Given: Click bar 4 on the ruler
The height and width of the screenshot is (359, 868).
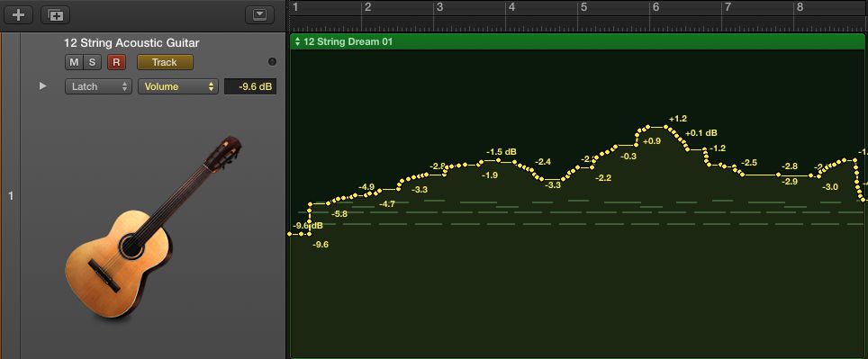Looking at the screenshot, I should pyautogui.click(x=511, y=7).
